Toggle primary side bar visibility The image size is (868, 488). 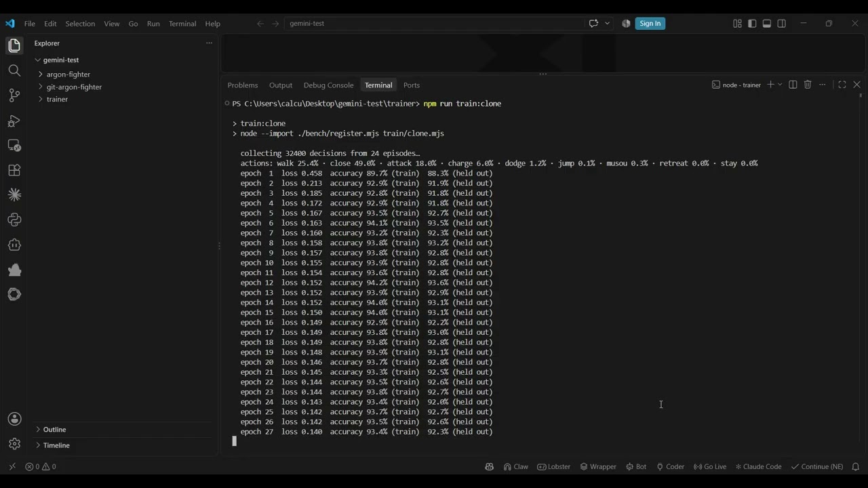click(752, 23)
